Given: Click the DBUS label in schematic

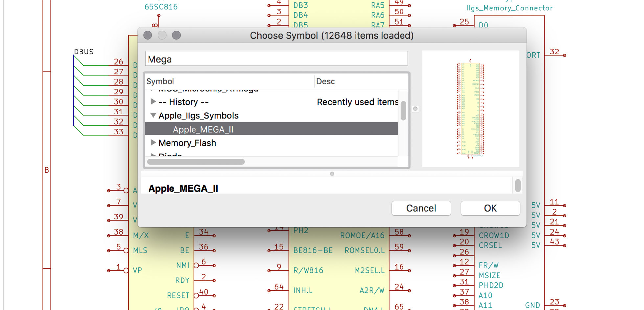Looking at the screenshot, I should coord(84,52).
